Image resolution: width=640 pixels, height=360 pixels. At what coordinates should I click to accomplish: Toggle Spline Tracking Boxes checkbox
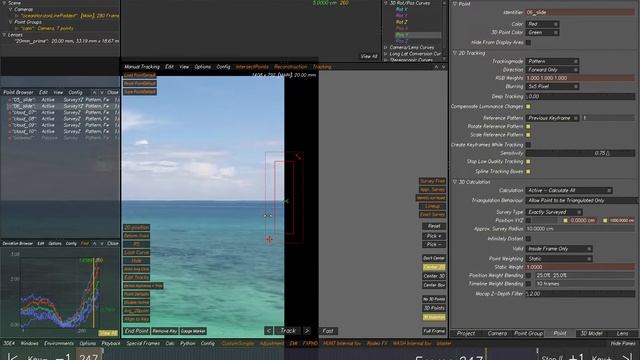click(x=528, y=171)
